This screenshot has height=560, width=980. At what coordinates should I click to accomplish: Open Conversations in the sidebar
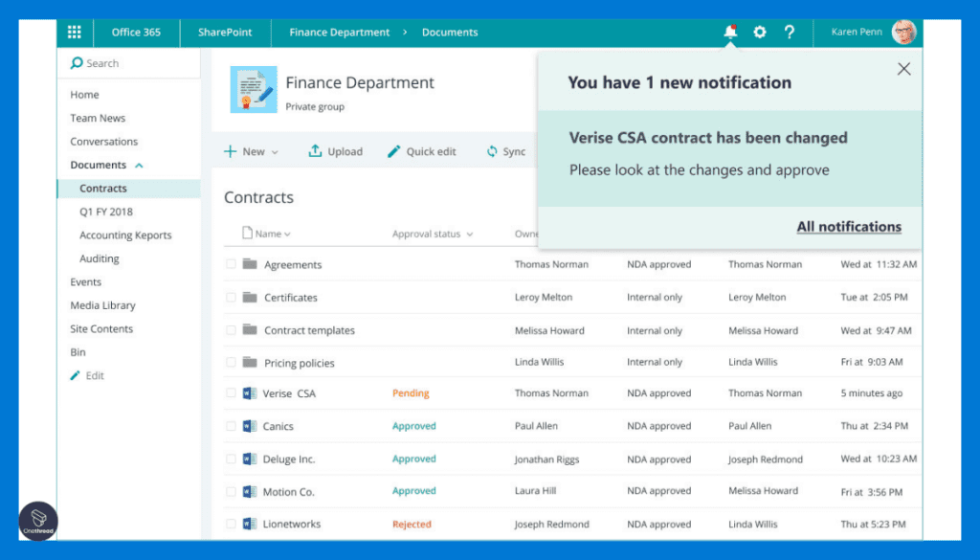point(103,142)
